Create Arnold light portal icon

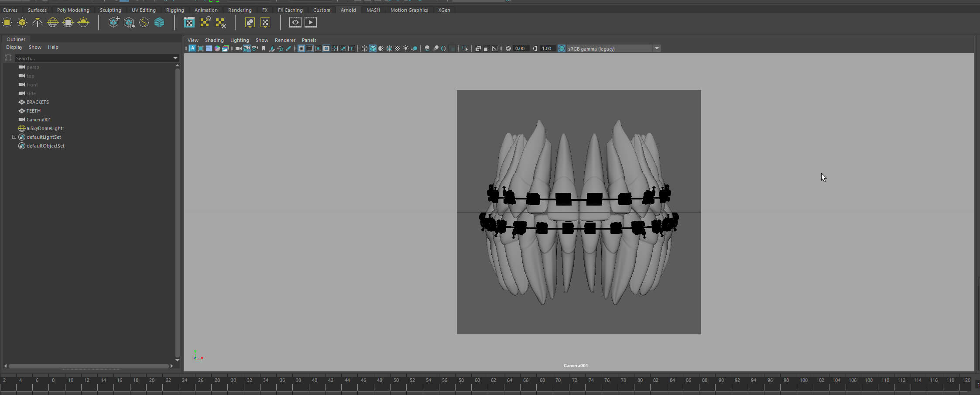[68, 22]
